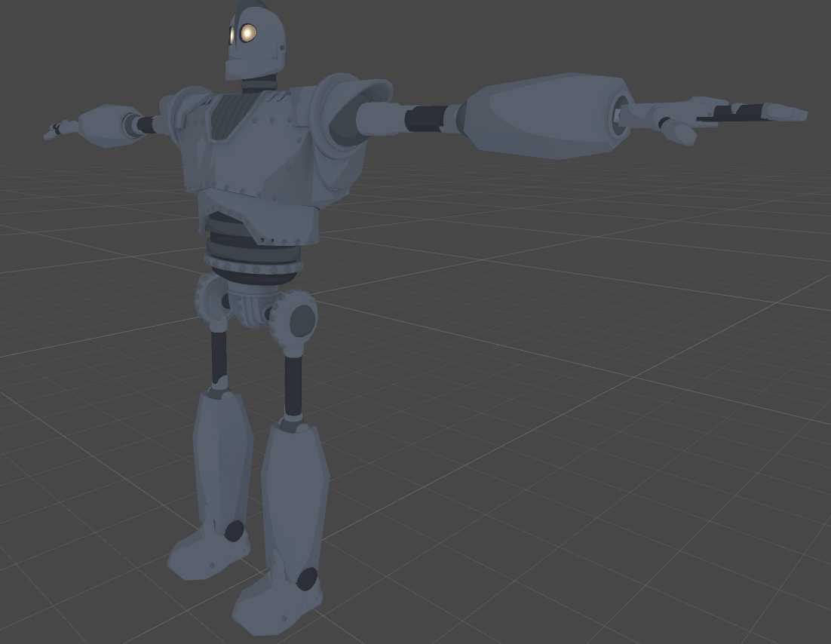This screenshot has width=831, height=644.
Task: Click the dark band on the near upper arm
Action: click(426, 118)
